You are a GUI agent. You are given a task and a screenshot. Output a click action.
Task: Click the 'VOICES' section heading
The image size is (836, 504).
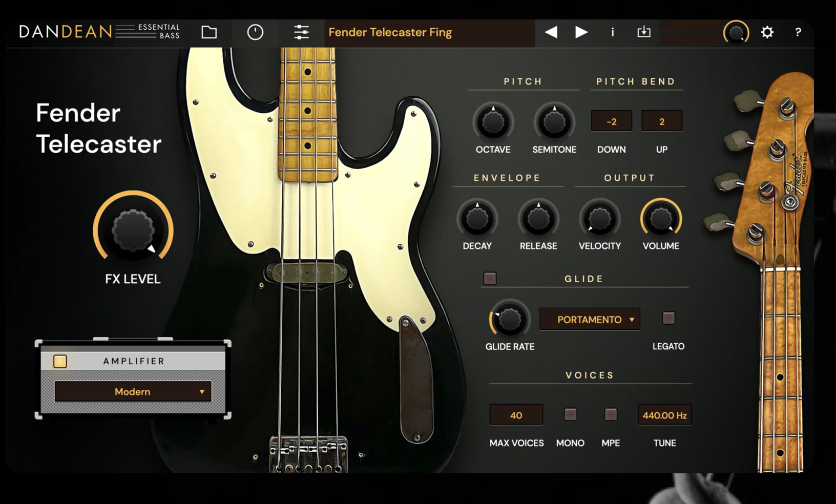point(590,375)
